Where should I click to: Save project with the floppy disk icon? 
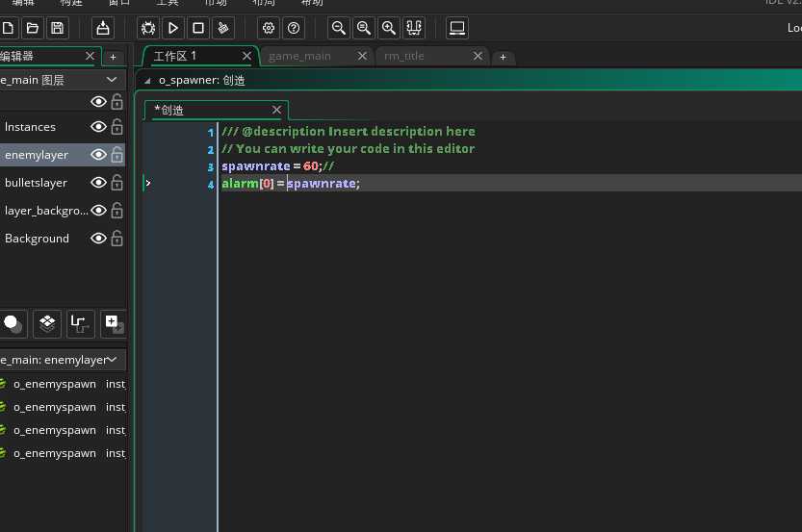pyautogui.click(x=57, y=29)
